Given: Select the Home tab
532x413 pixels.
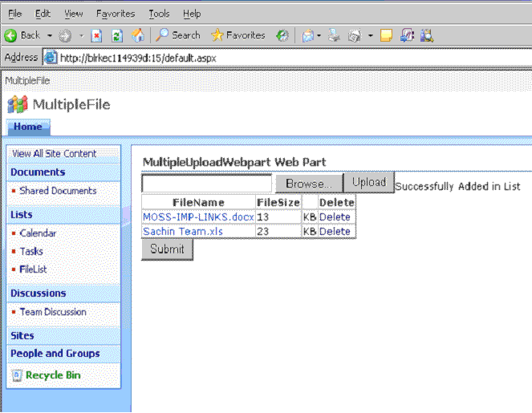Looking at the screenshot, I should click(28, 128).
